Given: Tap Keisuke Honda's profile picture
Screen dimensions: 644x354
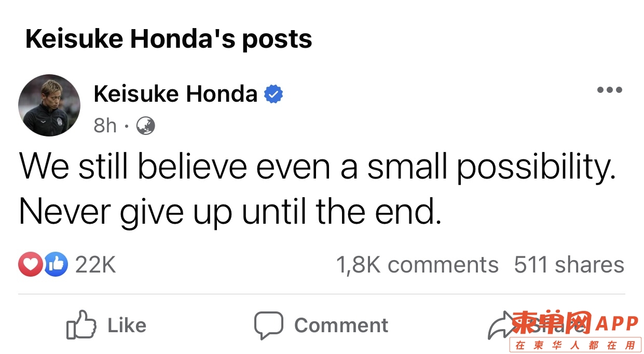Looking at the screenshot, I should point(49,105).
